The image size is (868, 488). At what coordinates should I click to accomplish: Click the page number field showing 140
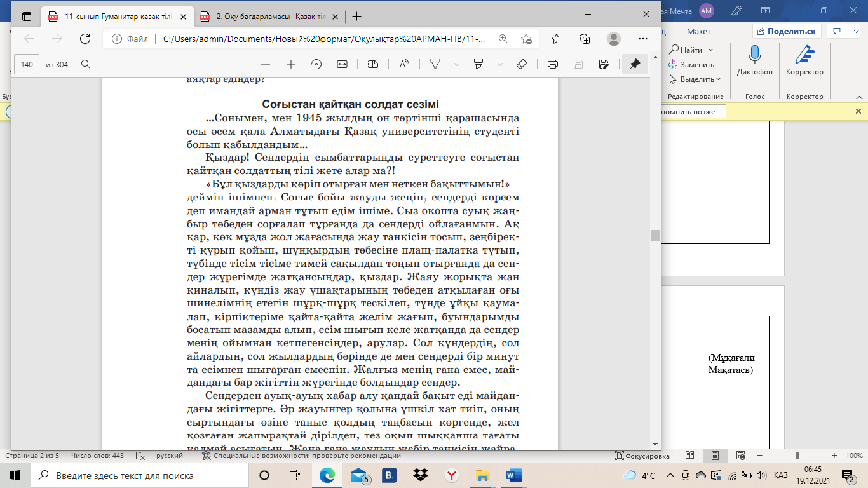coord(27,64)
